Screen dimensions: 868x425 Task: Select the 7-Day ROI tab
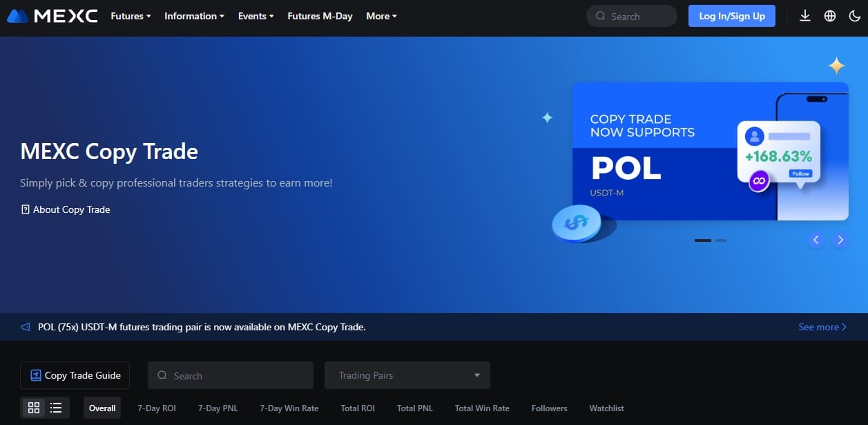(157, 408)
